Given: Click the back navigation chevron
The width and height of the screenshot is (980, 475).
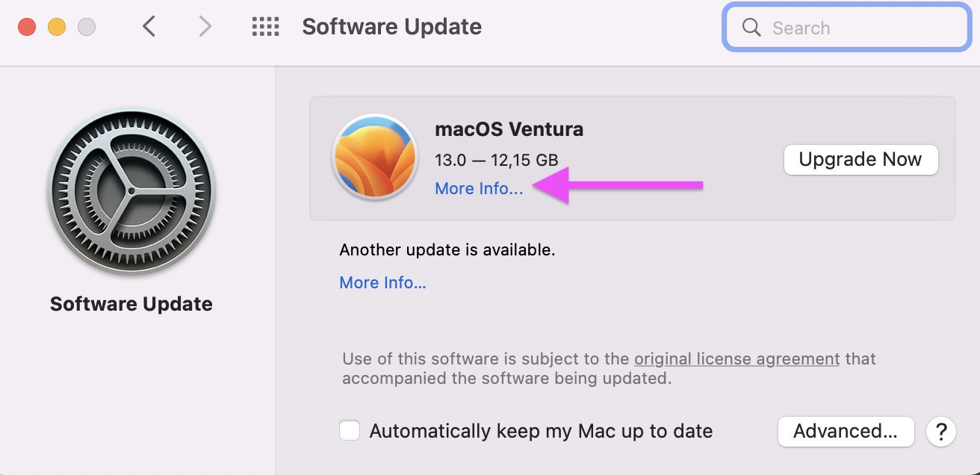Looking at the screenshot, I should click(x=149, y=26).
